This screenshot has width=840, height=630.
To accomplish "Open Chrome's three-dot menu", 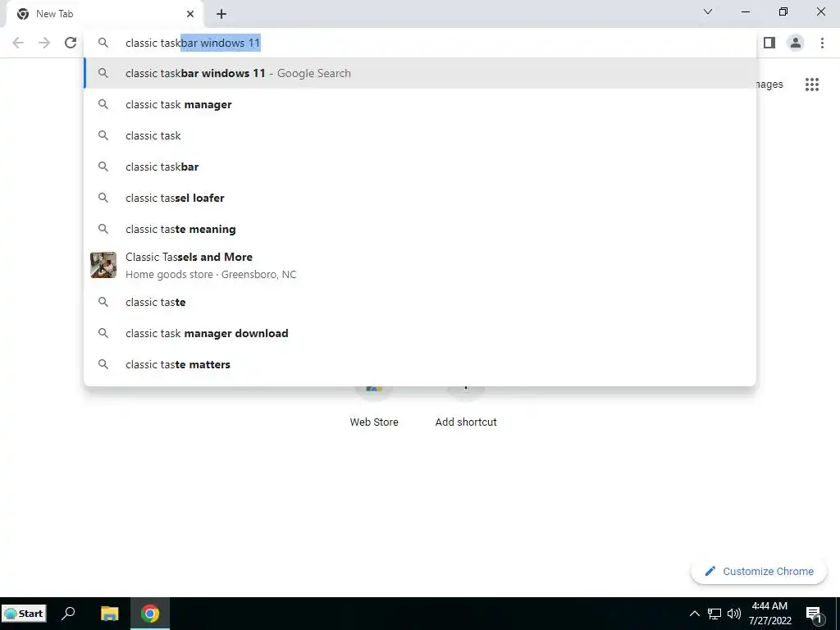I will click(822, 43).
